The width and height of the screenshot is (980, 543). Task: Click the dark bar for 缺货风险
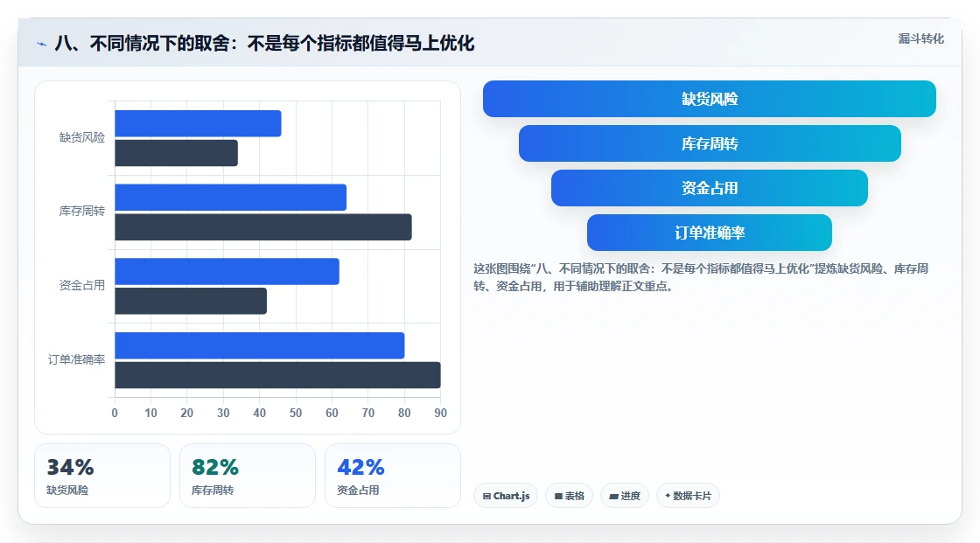[x=176, y=153]
